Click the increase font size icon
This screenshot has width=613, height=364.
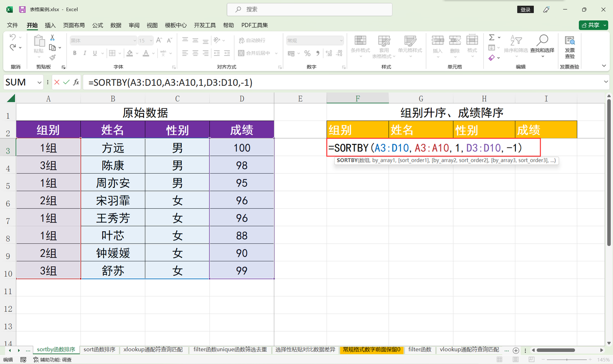click(x=159, y=40)
